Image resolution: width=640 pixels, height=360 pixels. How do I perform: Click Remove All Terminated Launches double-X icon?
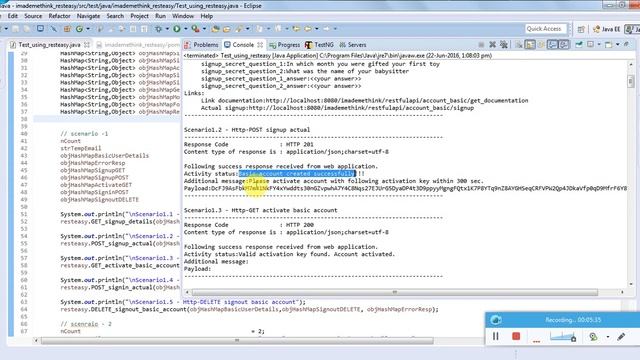coord(504,44)
